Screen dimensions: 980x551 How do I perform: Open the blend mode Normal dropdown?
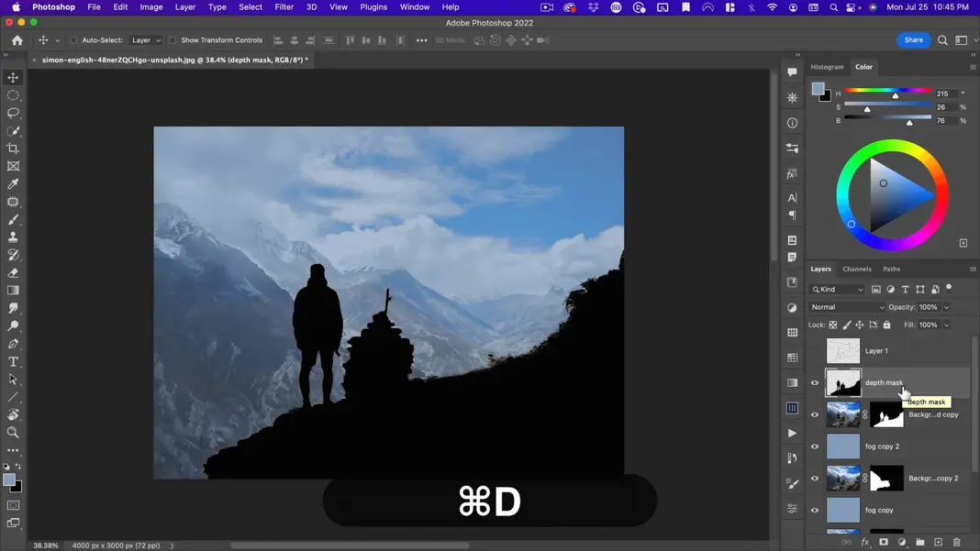[847, 307]
